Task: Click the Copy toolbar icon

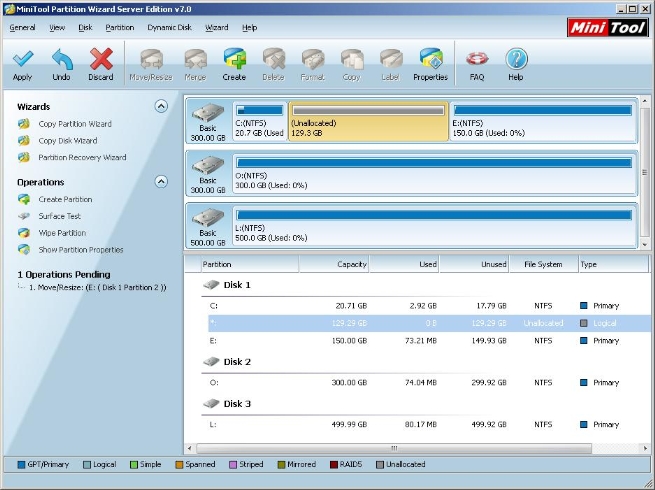Action: pyautogui.click(x=352, y=59)
